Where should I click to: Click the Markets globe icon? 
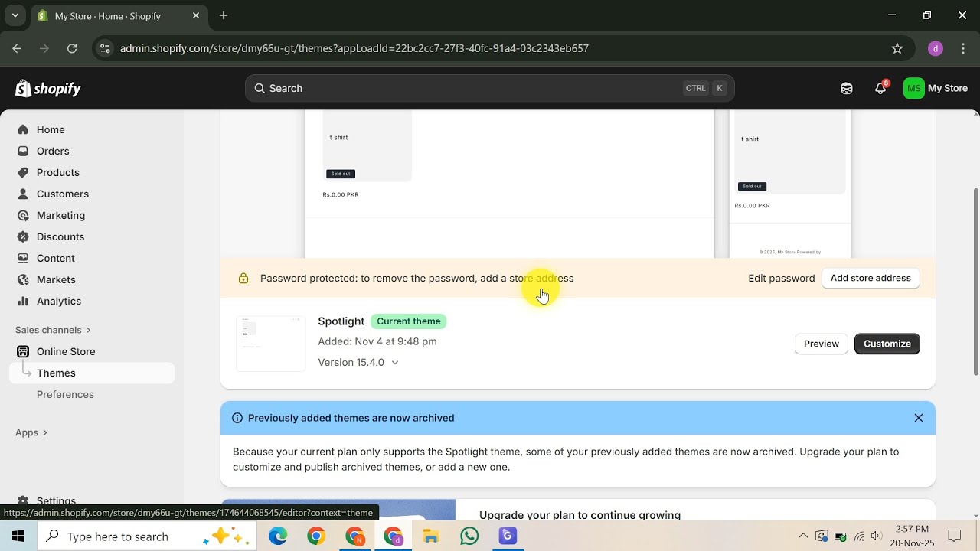point(23,279)
